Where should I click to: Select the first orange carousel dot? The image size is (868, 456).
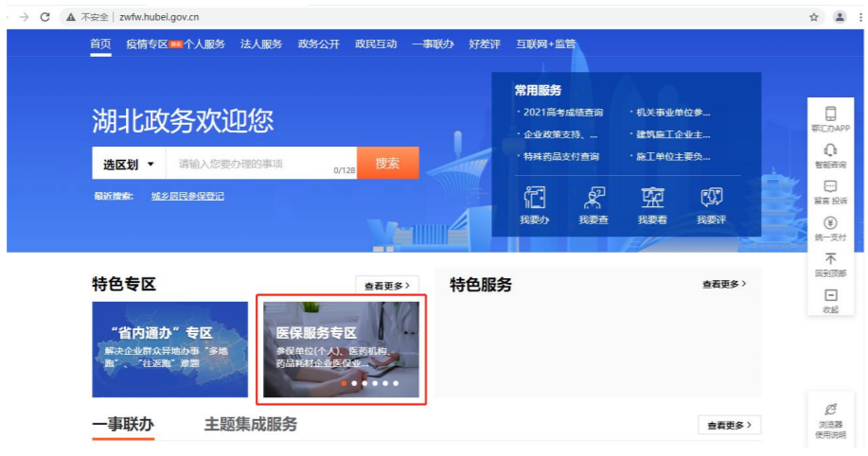click(344, 383)
